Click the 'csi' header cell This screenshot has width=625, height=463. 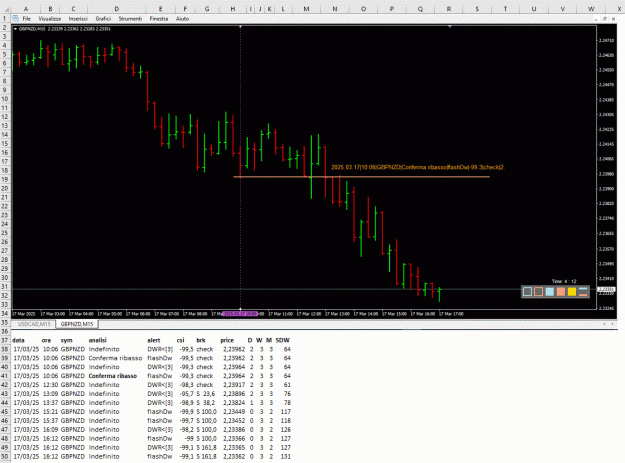tap(181, 340)
